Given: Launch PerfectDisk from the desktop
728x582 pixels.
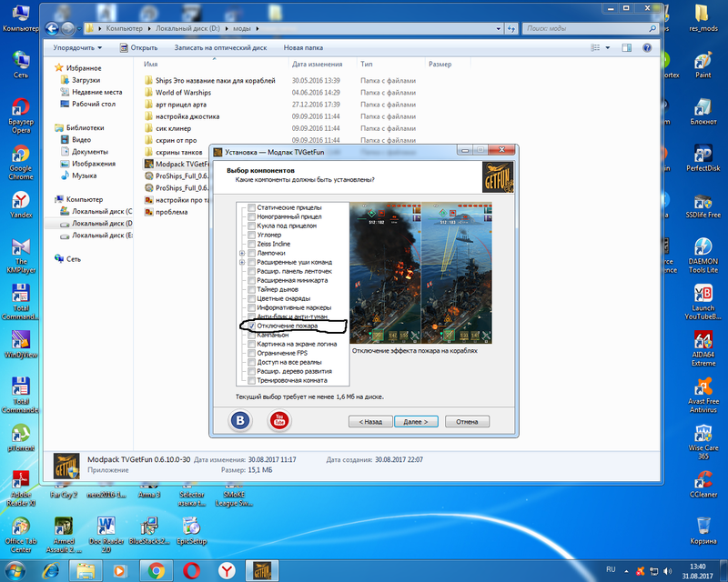Looking at the screenshot, I should 703,158.
